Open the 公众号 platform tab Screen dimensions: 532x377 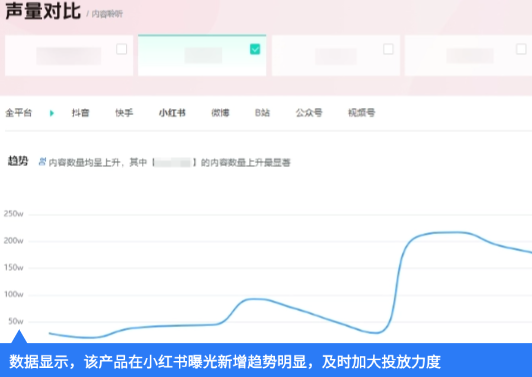(309, 113)
